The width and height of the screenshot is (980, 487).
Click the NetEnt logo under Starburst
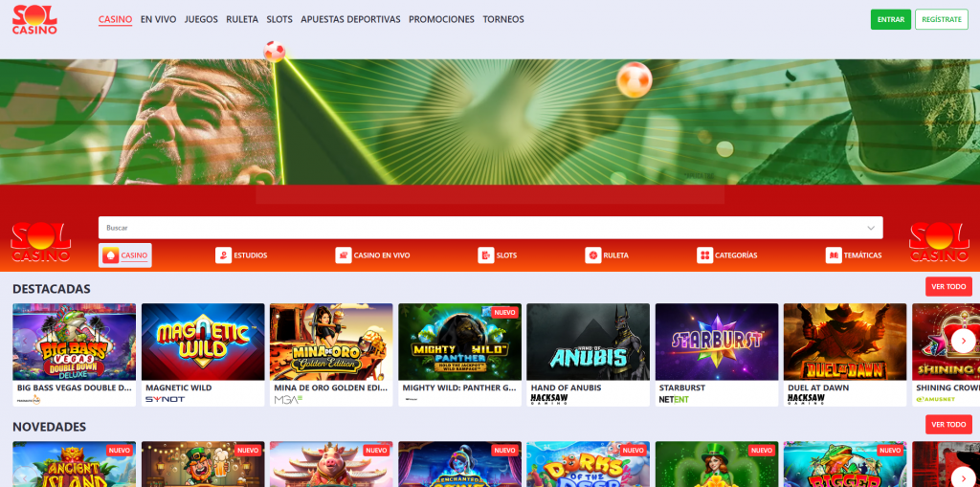point(674,399)
